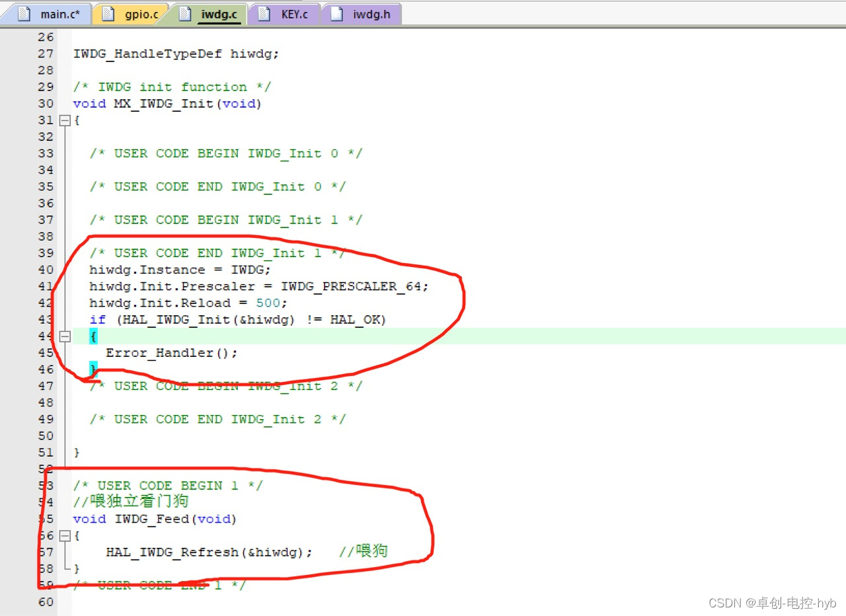Click the highlighted closing brace on line 46

point(93,369)
